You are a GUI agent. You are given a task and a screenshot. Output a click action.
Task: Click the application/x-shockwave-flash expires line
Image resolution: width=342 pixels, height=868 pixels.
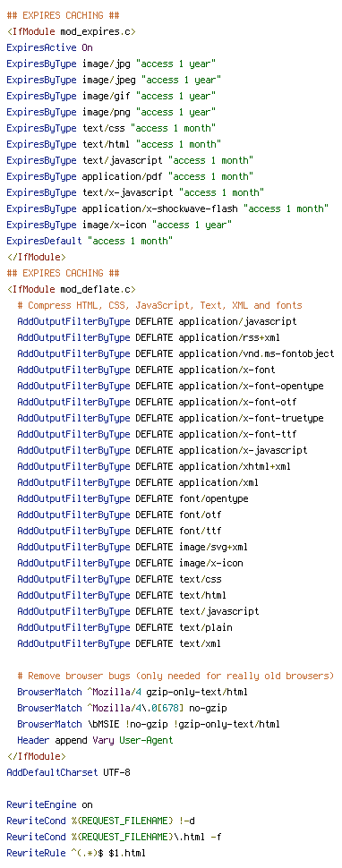(x=167, y=208)
